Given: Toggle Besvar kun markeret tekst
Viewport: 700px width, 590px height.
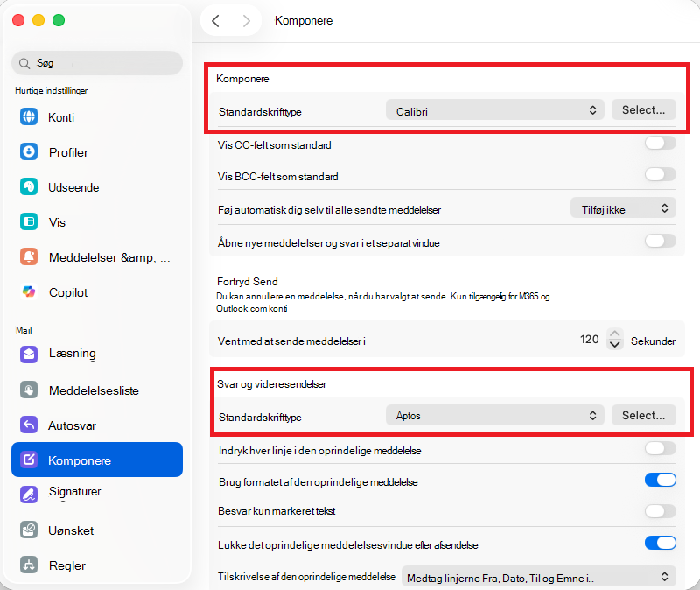Looking at the screenshot, I should pos(661,511).
